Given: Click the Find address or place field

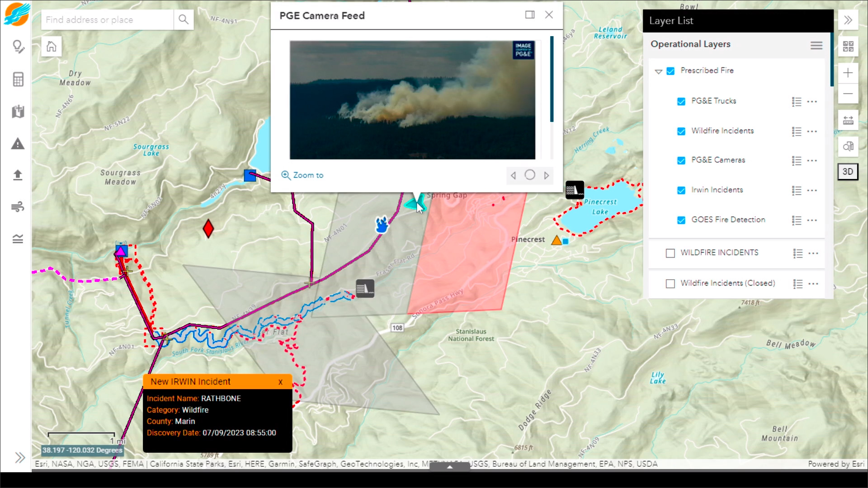Looking at the screenshot, I should point(108,19).
